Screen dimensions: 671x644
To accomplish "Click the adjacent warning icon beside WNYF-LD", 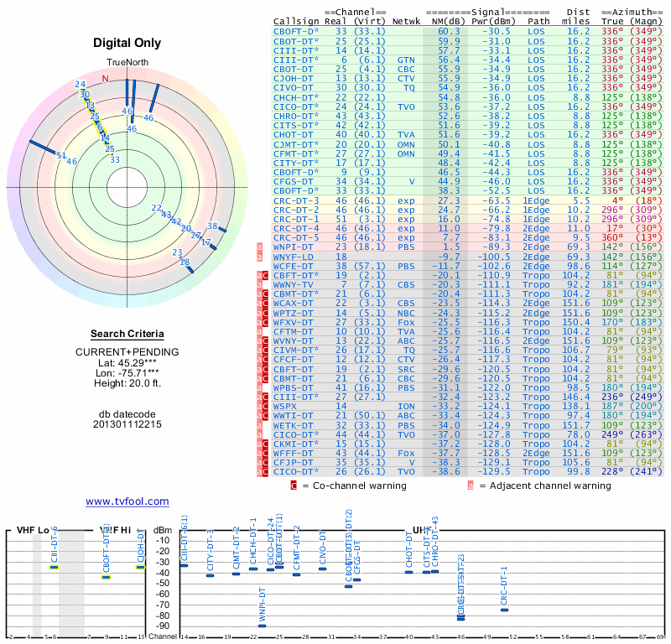I will 259,257.
